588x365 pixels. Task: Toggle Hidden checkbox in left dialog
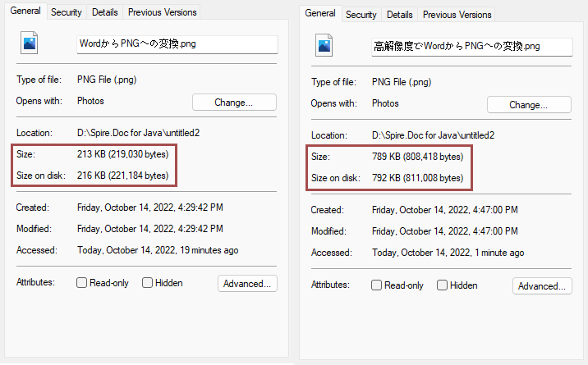click(x=147, y=283)
